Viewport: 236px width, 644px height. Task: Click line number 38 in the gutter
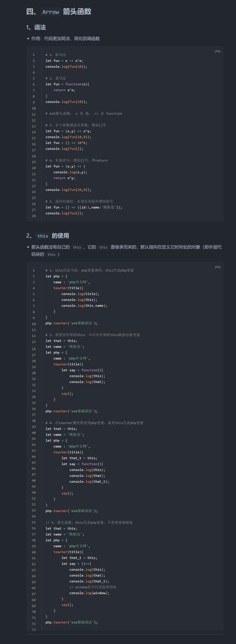pos(34,421)
